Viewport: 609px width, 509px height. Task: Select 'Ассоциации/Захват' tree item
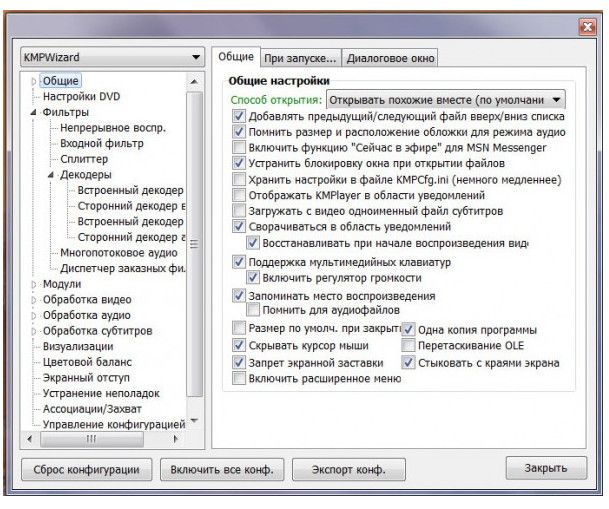coord(92,409)
